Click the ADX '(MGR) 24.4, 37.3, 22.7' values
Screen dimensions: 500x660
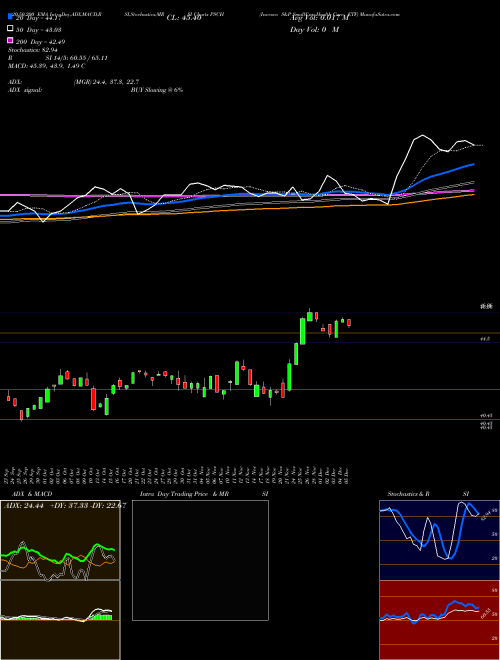pos(106,82)
